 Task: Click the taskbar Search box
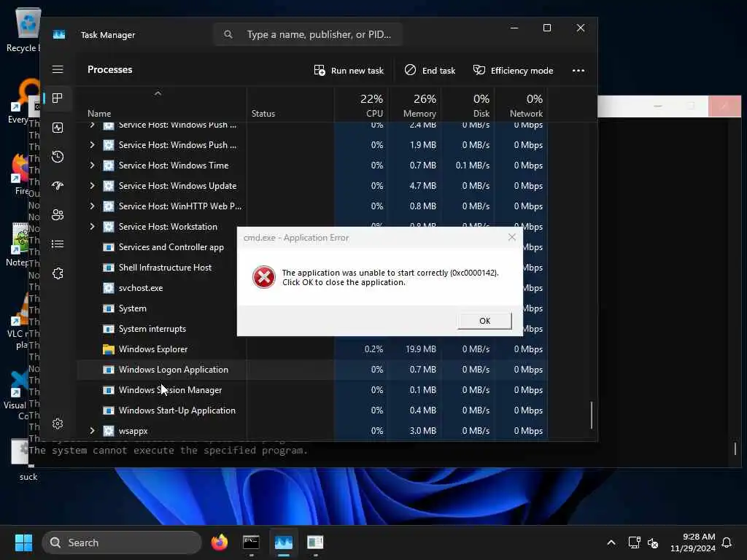click(122, 542)
